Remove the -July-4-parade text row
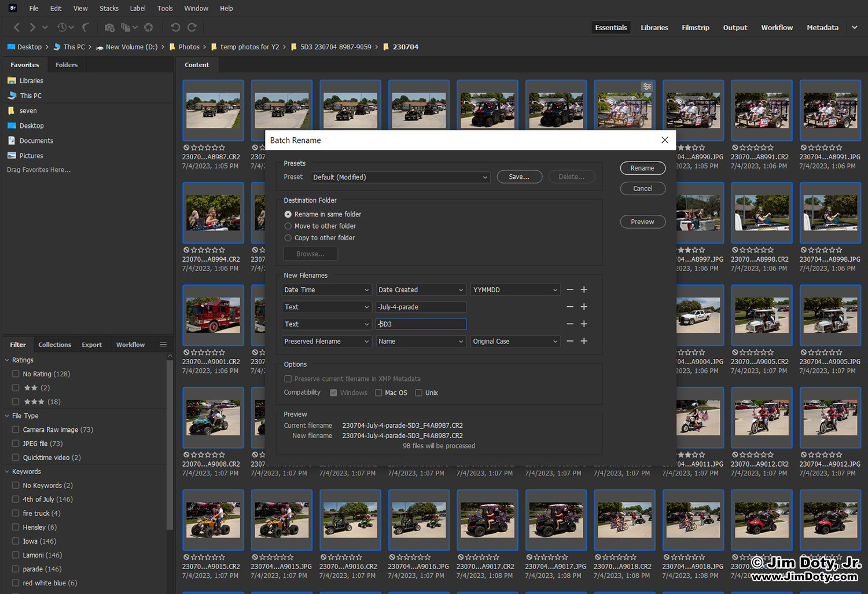The image size is (868, 594). 570,307
